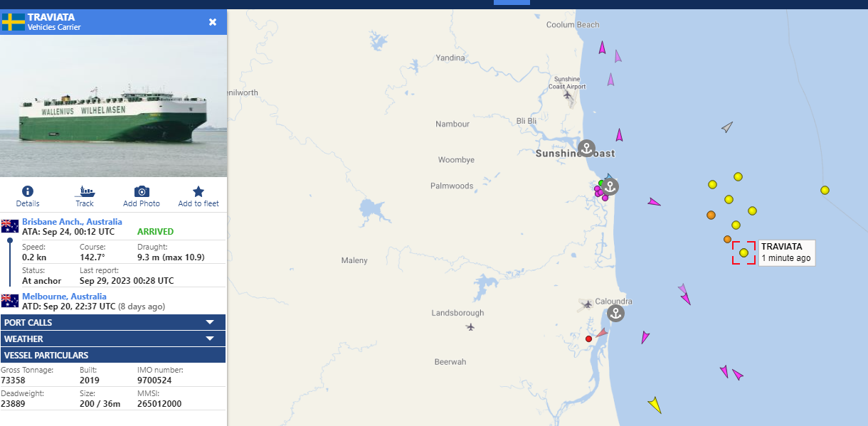The height and width of the screenshot is (426, 868).
Task: Click the Swedish flag in the panel header
Action: (14, 21)
